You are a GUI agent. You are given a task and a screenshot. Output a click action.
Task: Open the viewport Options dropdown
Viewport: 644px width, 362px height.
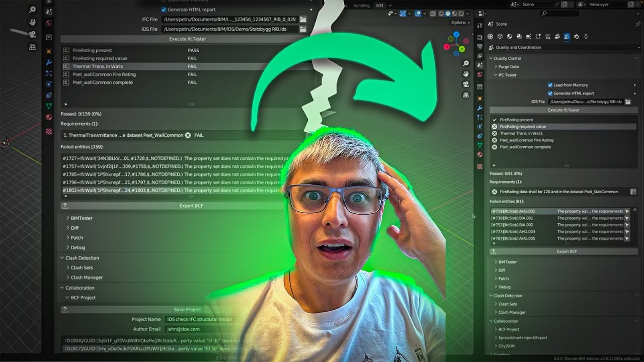point(460,23)
